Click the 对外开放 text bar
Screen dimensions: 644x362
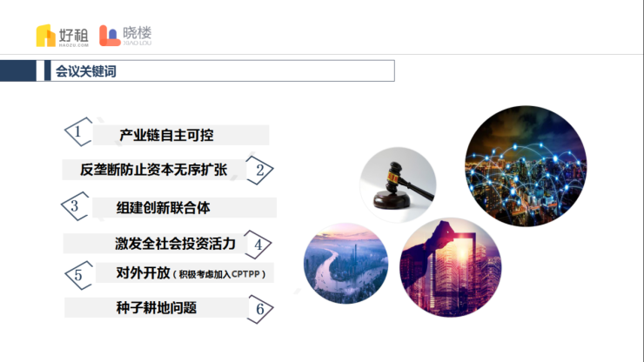(184, 273)
